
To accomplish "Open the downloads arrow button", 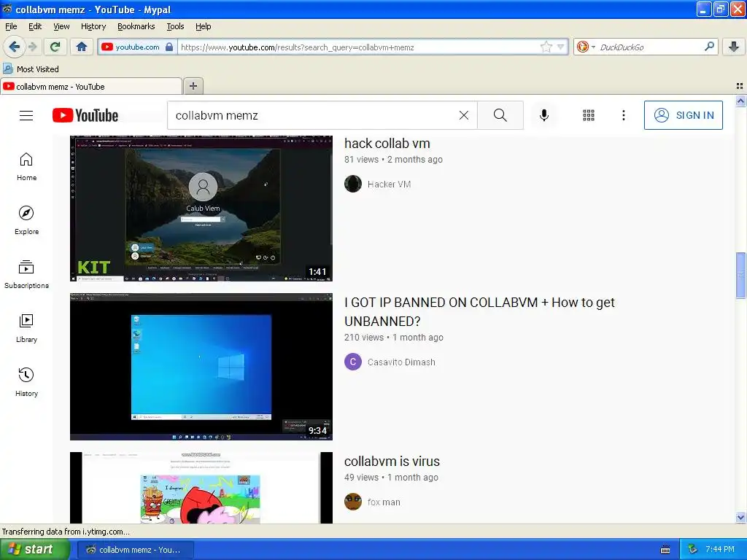I will [x=734, y=47].
